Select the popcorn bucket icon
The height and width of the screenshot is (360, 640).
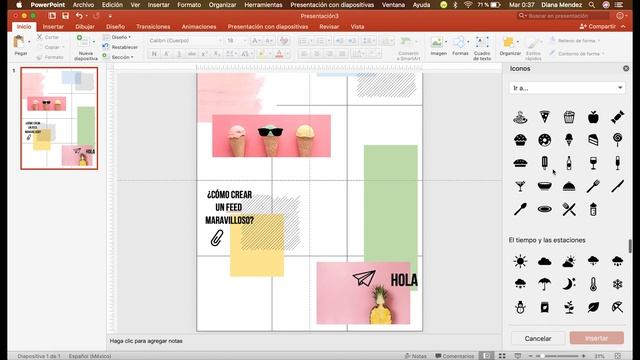[569, 117]
